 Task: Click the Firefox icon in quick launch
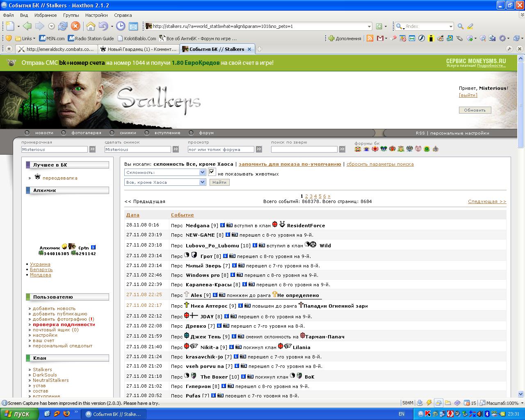coord(66,414)
